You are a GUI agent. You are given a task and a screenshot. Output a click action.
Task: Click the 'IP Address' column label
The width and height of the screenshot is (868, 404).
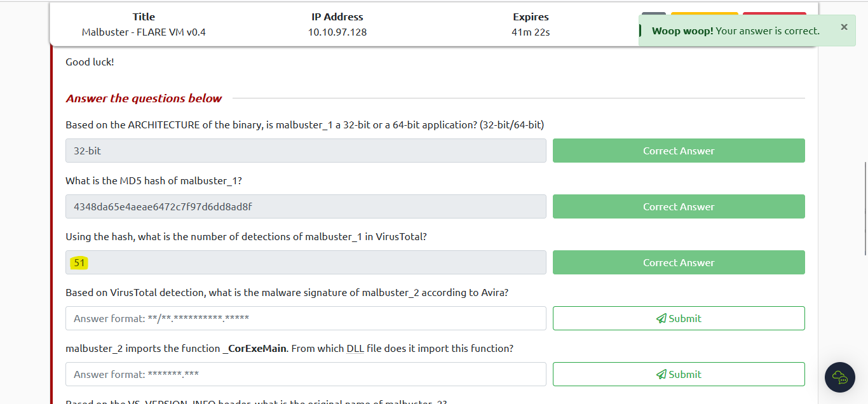[x=337, y=17]
